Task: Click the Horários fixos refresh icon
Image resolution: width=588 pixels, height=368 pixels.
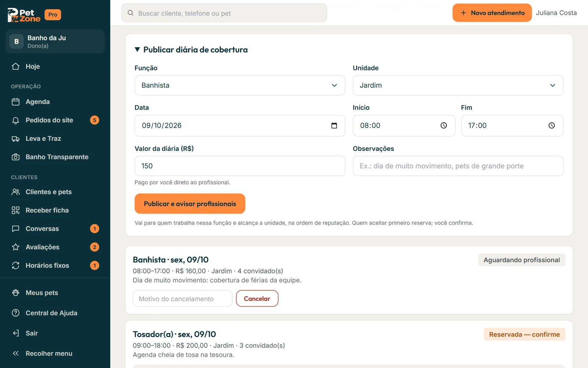Action: click(15, 265)
